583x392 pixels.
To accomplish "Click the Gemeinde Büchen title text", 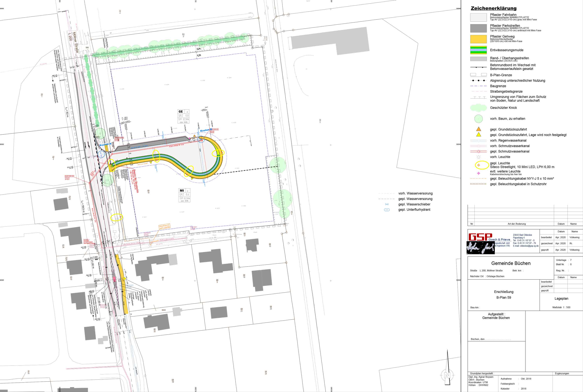I will (x=511, y=263).
